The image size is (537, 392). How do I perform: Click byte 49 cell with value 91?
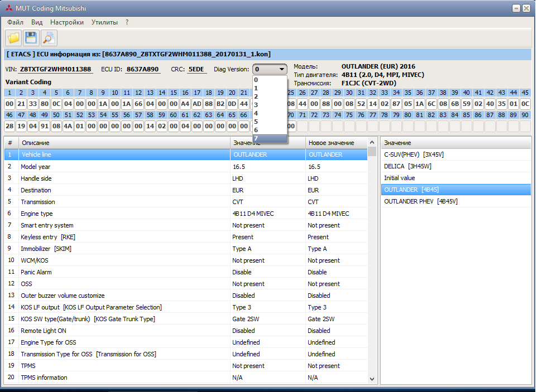45,126
